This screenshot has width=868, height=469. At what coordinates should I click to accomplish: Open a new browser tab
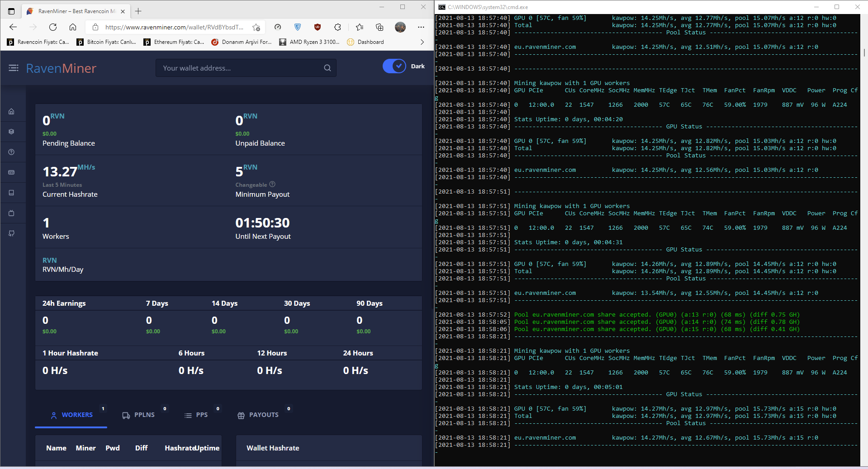tap(138, 11)
